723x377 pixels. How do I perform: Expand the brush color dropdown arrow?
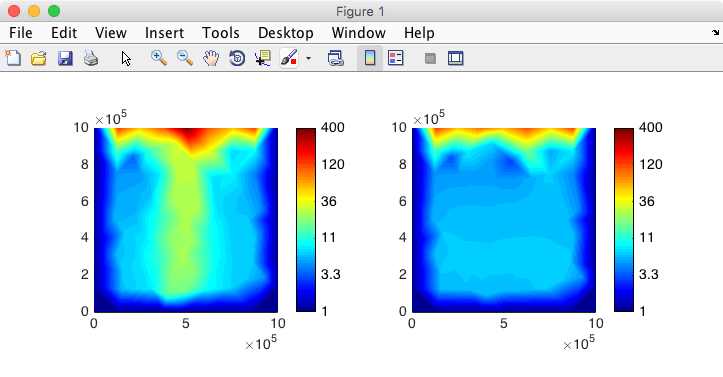[x=308, y=59]
